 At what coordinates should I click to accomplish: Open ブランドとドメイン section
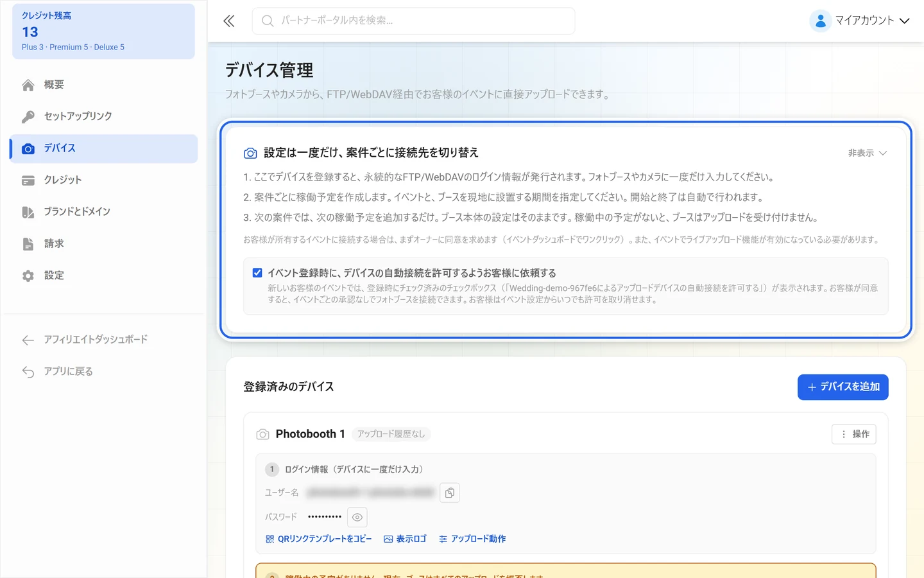tap(104, 212)
